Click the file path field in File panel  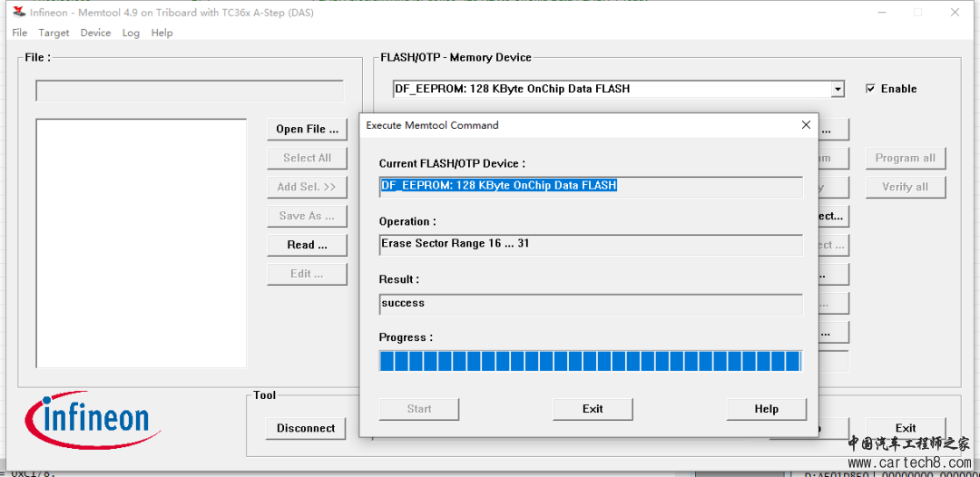pyautogui.click(x=190, y=91)
